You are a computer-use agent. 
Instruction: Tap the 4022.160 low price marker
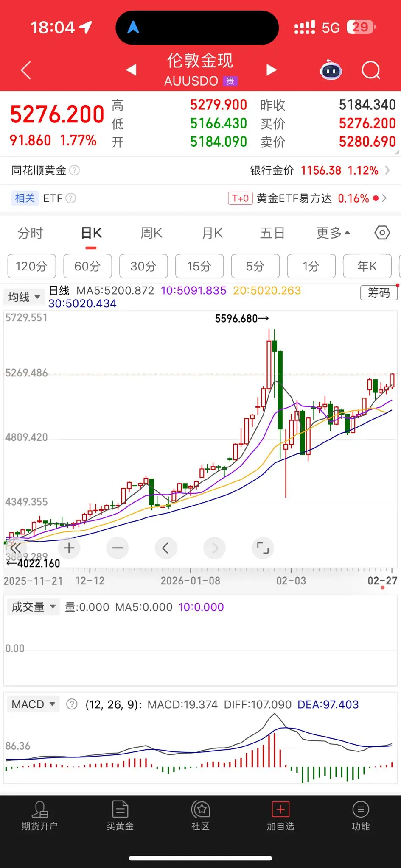(34, 563)
